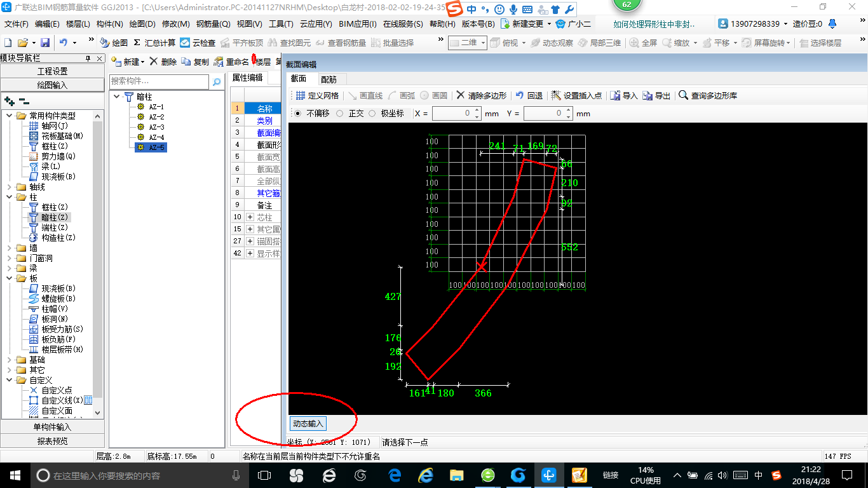868x488 pixels.
Task: Click 导出 export section icon
Action: click(656, 95)
